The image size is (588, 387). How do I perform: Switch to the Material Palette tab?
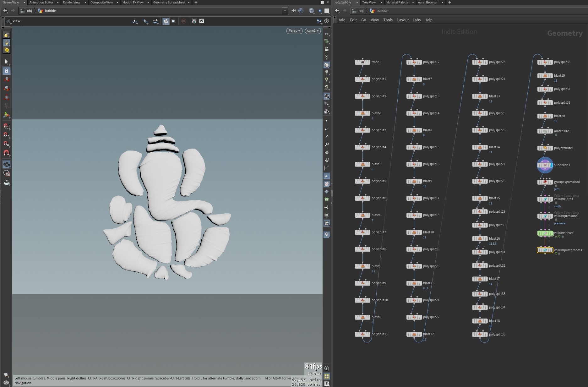coord(397,3)
